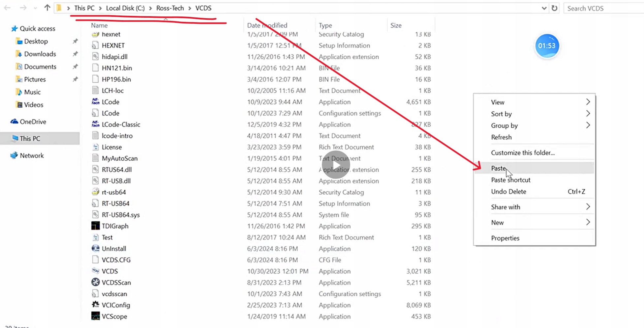
Task: Click the HEXNET setup information icon
Action: coord(95,45)
